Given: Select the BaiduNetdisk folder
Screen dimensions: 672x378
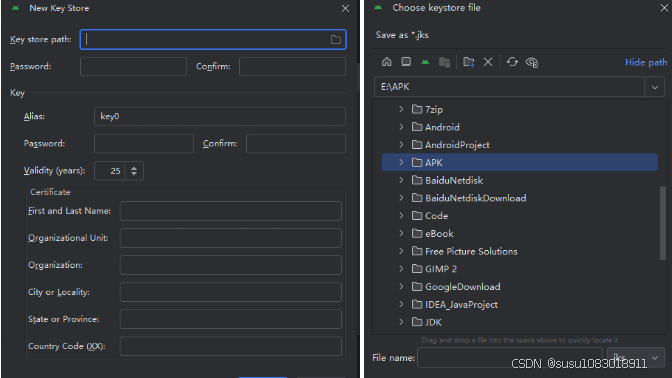Looking at the screenshot, I should point(519,180).
